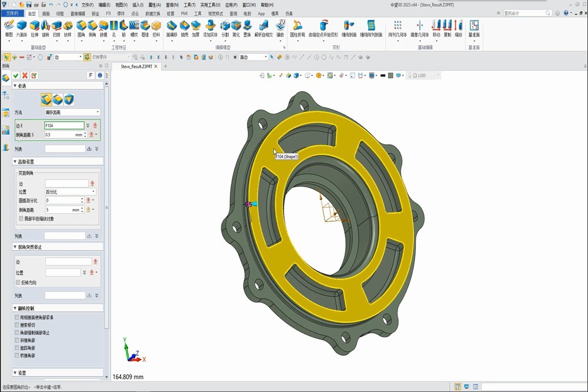Tick the 反转方向 checkbox
This screenshot has width=588, height=392.
click(x=18, y=283)
